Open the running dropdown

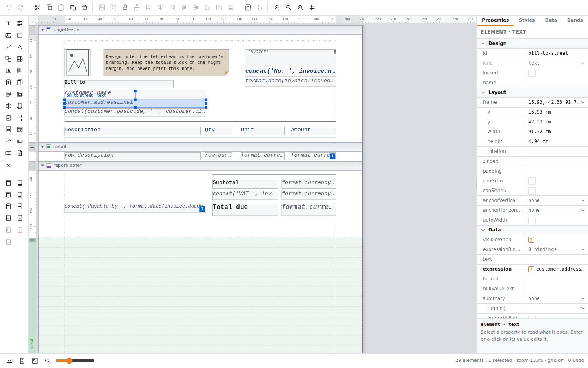pyautogui.click(x=557, y=308)
